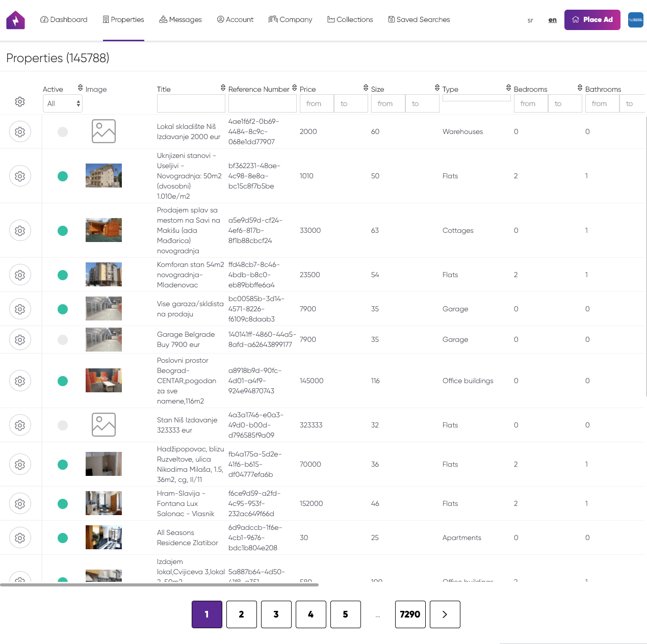Open settings gear for Lokal skladište Niš row
This screenshot has width=647, height=644.
point(20,132)
